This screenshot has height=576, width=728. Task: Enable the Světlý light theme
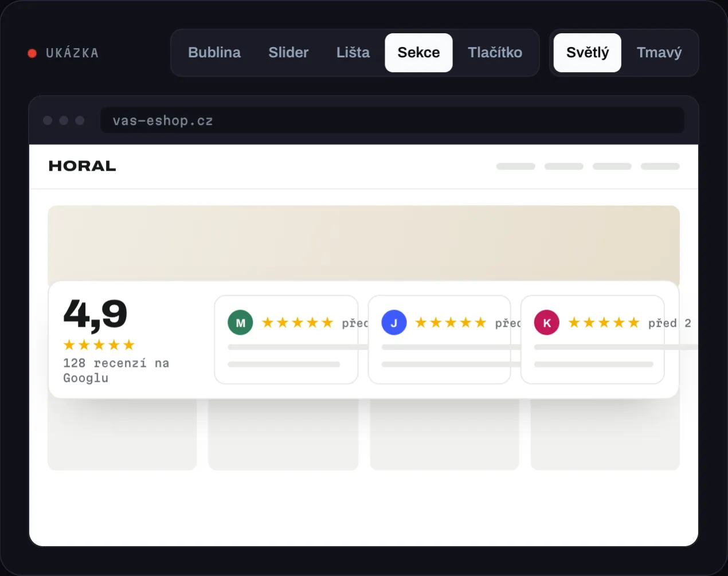(588, 53)
